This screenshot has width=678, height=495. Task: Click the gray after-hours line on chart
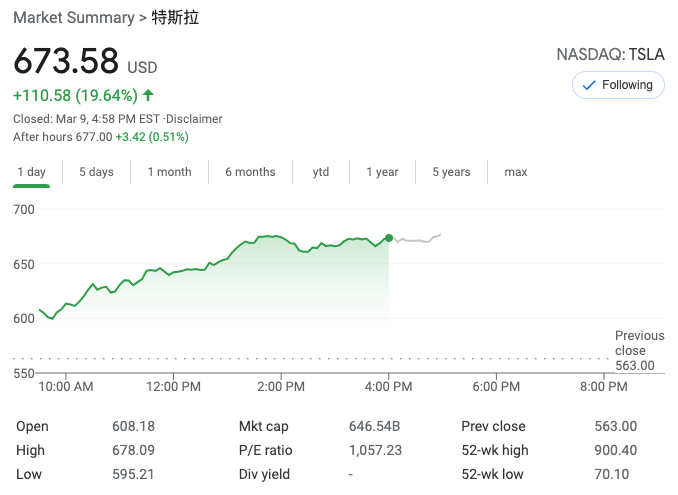416,239
